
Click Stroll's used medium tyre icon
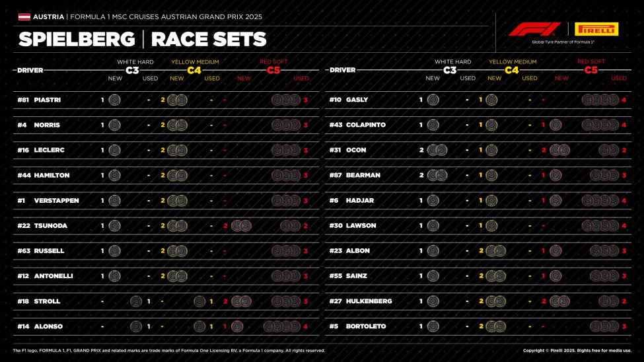(x=199, y=301)
